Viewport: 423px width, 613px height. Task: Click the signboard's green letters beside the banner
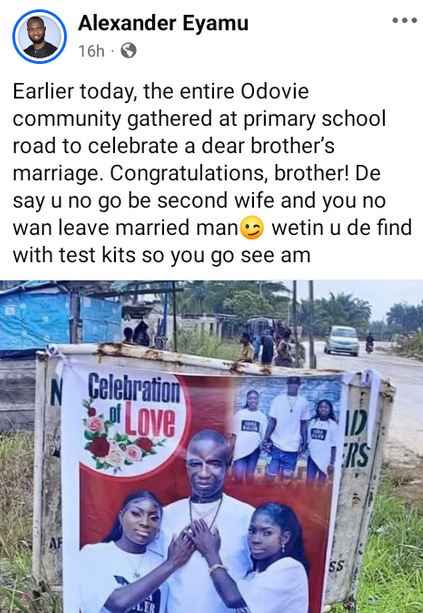[357, 438]
